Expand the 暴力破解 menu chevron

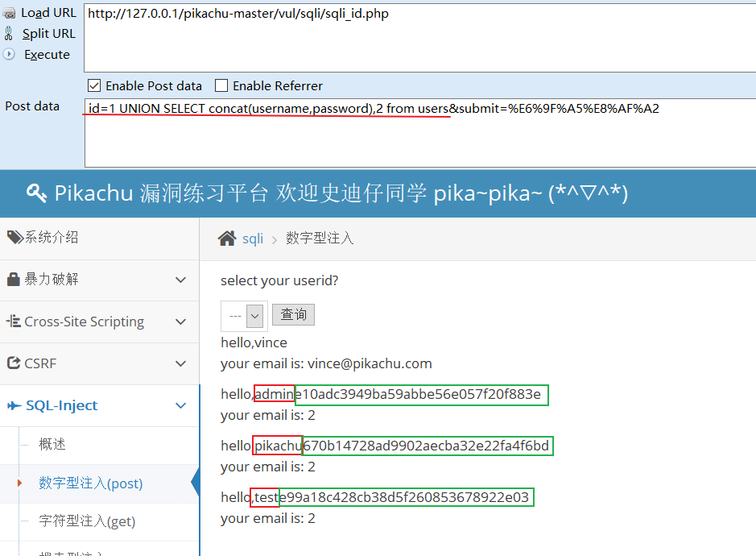tap(181, 280)
